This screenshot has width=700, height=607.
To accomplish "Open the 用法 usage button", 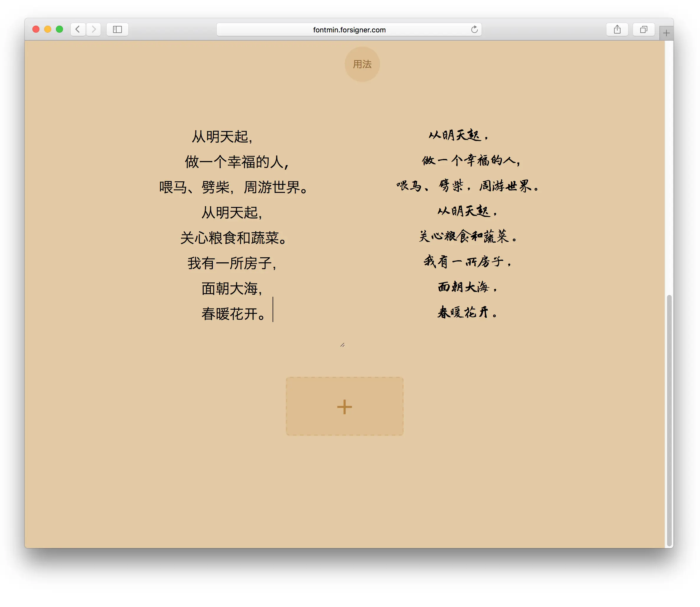I will (362, 64).
